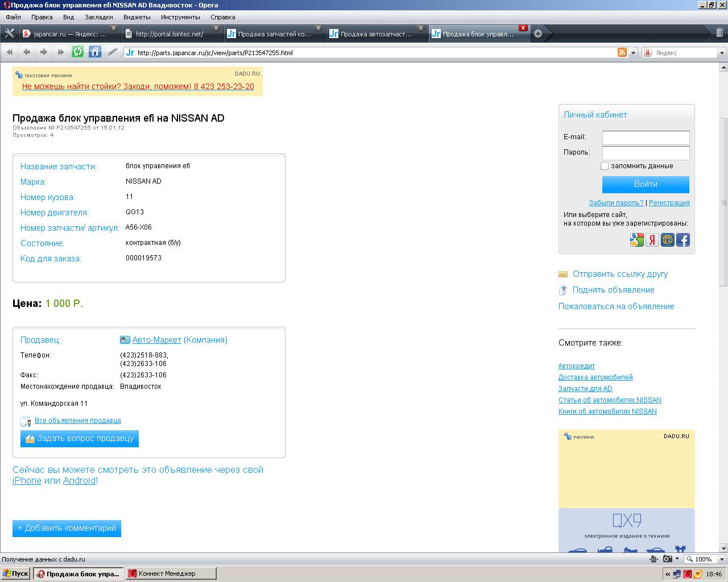Log in with the Mail.ru @ icon
Screen dimensions: 728x582
[668, 240]
